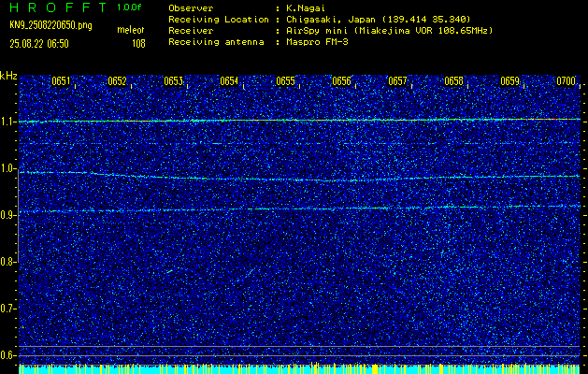Click the meteor label above 108
This screenshot has height=374, width=588.
tap(131, 30)
